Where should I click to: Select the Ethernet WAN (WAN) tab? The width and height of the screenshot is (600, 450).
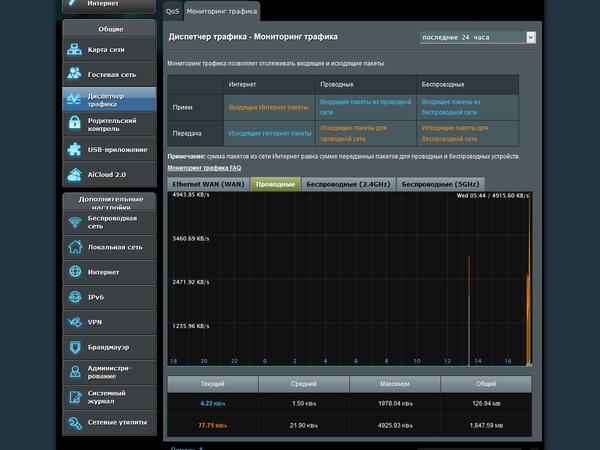[208, 184]
